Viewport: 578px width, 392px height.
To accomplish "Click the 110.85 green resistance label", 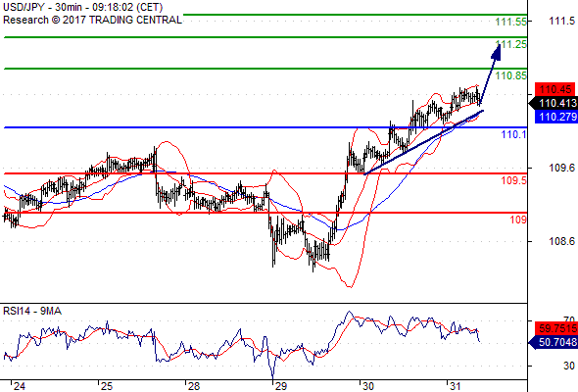I will click(x=511, y=75).
